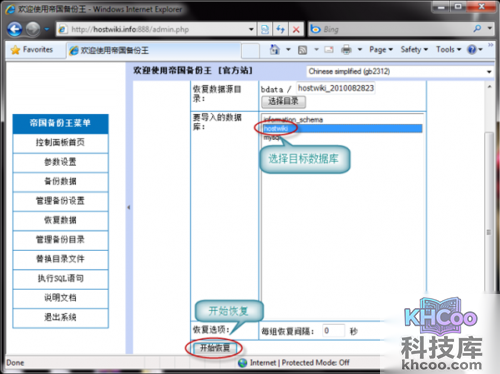Open the Favorites star button
The image size is (500, 374).
click(32, 50)
